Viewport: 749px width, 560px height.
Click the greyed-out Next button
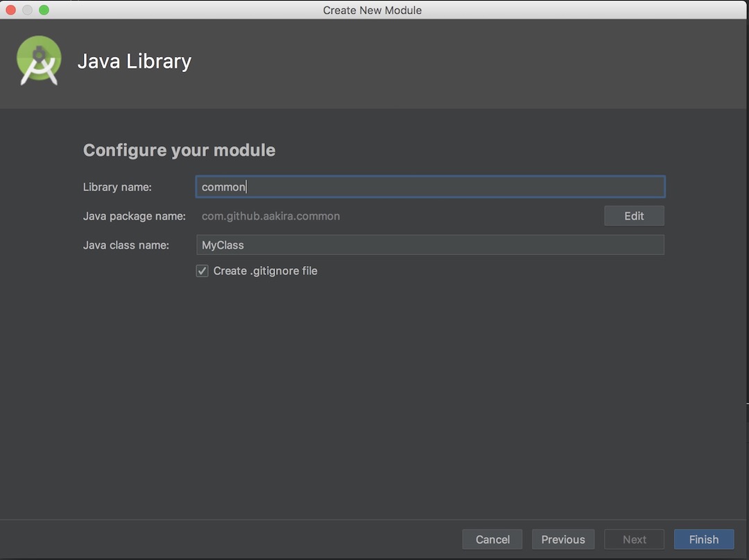[x=634, y=539]
